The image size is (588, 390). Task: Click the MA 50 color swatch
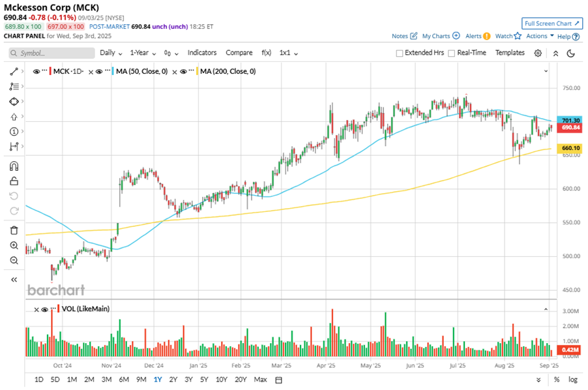tap(113, 71)
